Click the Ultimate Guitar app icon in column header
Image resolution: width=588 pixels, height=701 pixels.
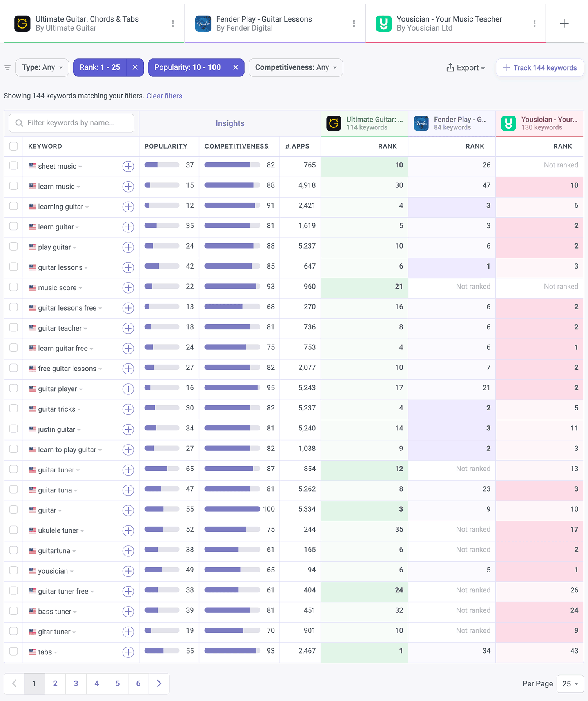click(334, 123)
